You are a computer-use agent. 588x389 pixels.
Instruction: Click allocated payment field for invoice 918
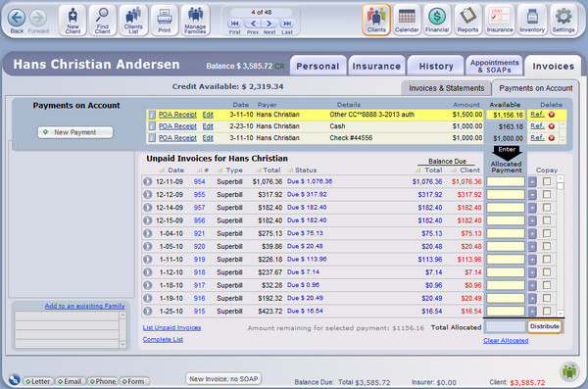coord(506,272)
